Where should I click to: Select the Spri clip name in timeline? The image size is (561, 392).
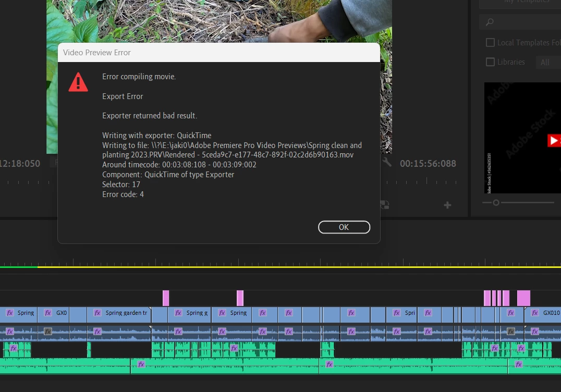click(x=410, y=313)
